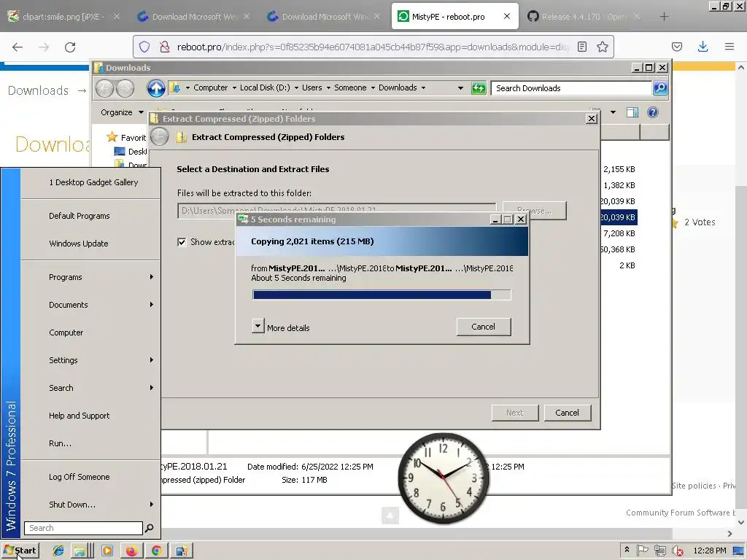
Task: Click the wizard back arrow in Extract dialog
Action: click(x=160, y=137)
